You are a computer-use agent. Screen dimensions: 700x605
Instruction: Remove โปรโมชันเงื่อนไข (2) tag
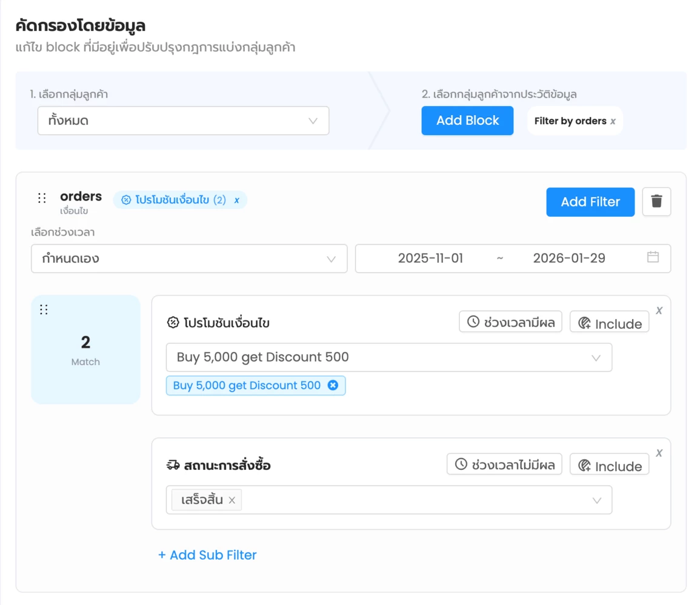point(237,200)
